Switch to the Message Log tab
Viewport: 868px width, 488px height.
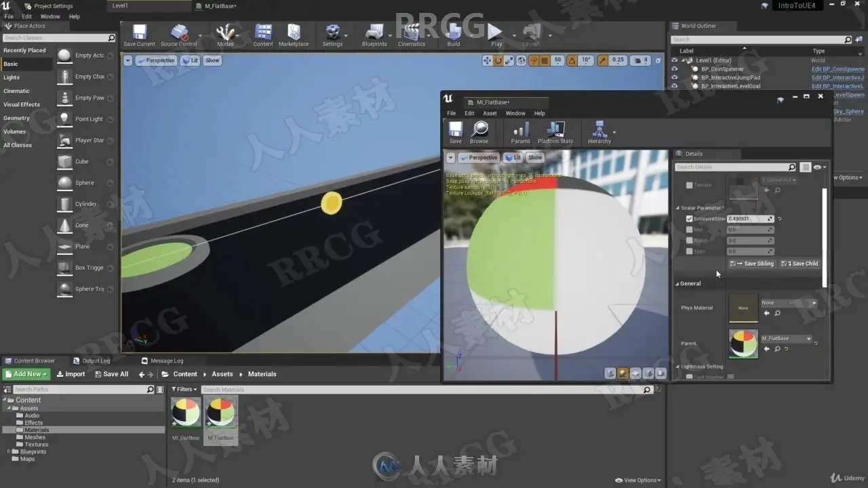click(x=163, y=361)
